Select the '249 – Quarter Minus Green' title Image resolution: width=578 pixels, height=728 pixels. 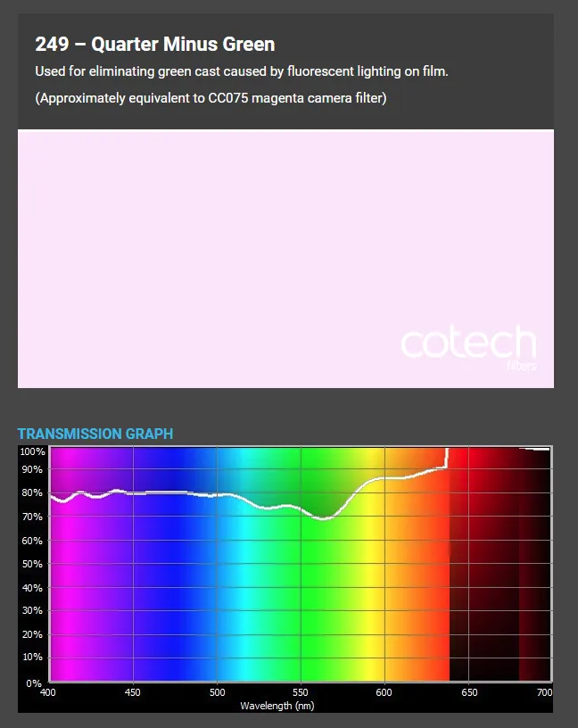(x=154, y=44)
